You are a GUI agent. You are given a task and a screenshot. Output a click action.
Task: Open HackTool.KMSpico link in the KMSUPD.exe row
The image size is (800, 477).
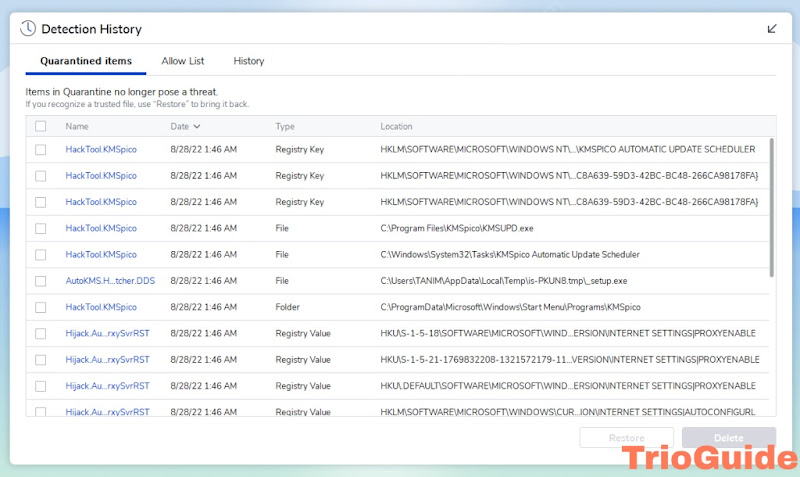click(x=101, y=228)
